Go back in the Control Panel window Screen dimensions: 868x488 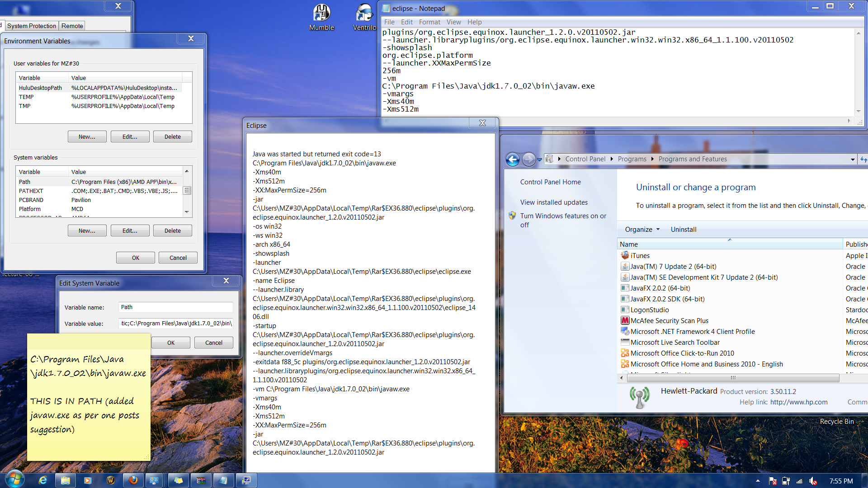point(513,159)
